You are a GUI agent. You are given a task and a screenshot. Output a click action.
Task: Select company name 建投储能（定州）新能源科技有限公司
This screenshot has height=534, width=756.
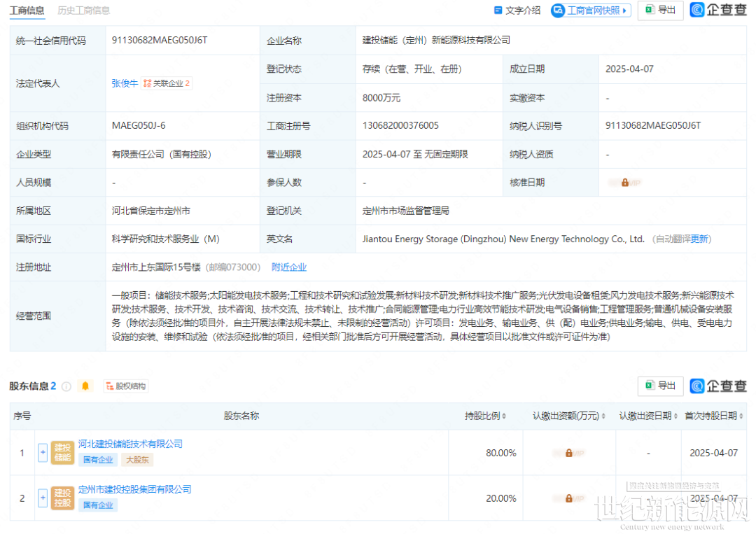pos(436,40)
